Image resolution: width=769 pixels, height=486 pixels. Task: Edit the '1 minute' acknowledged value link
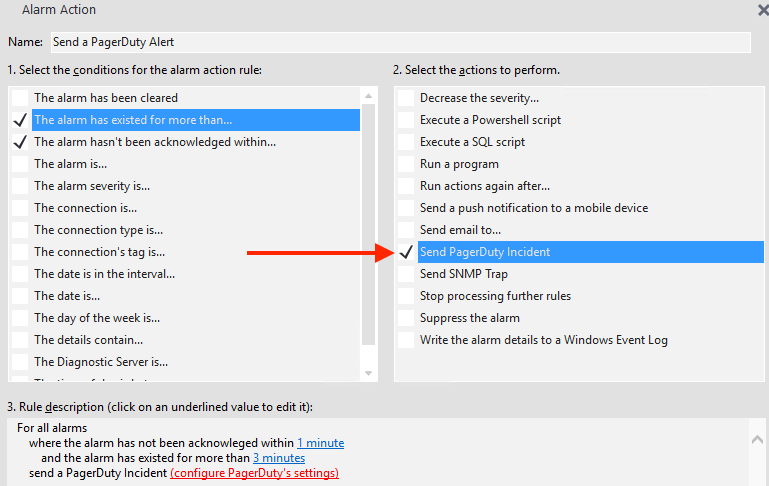click(x=320, y=443)
